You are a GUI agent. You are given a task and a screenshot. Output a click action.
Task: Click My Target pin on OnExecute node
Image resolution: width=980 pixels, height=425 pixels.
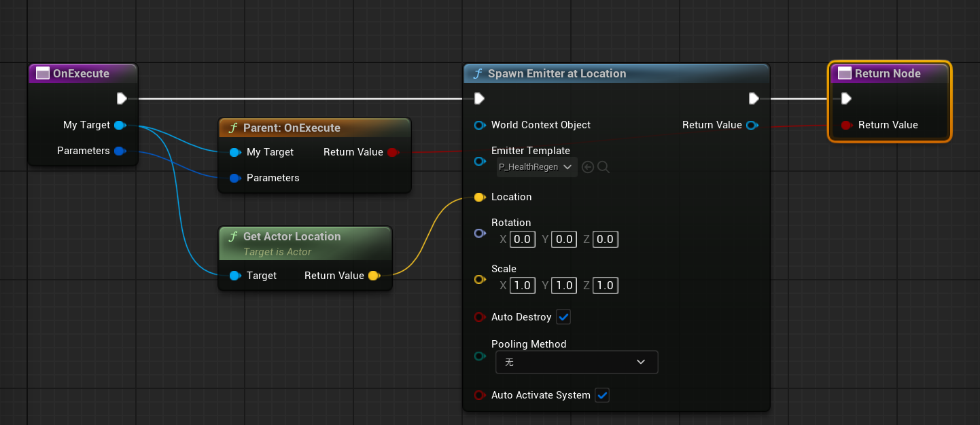pyautogui.click(x=120, y=125)
